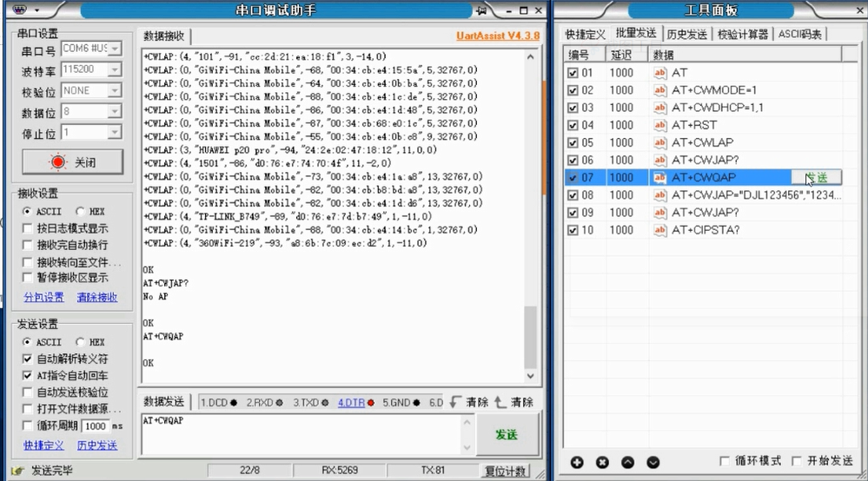
Task: Click the pin icon in the serial assistant title bar
Action: [x=481, y=10]
